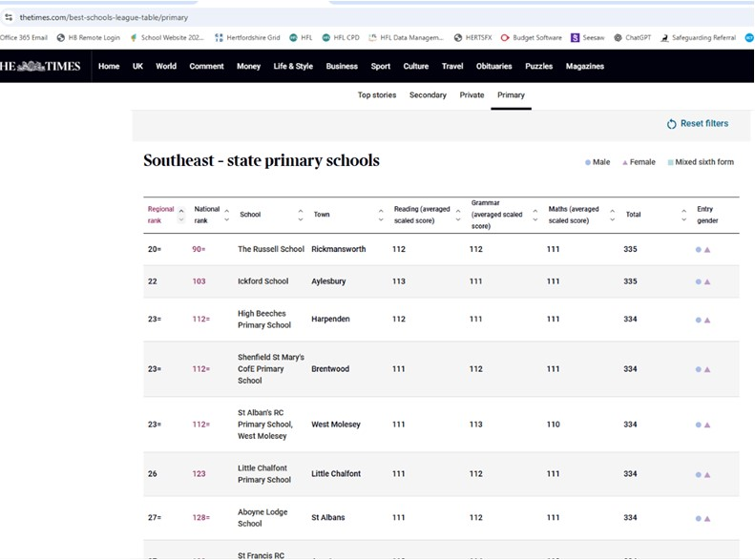This screenshot has height=560, width=755.
Task: Sort by Town column arrows
Action: tap(381, 215)
